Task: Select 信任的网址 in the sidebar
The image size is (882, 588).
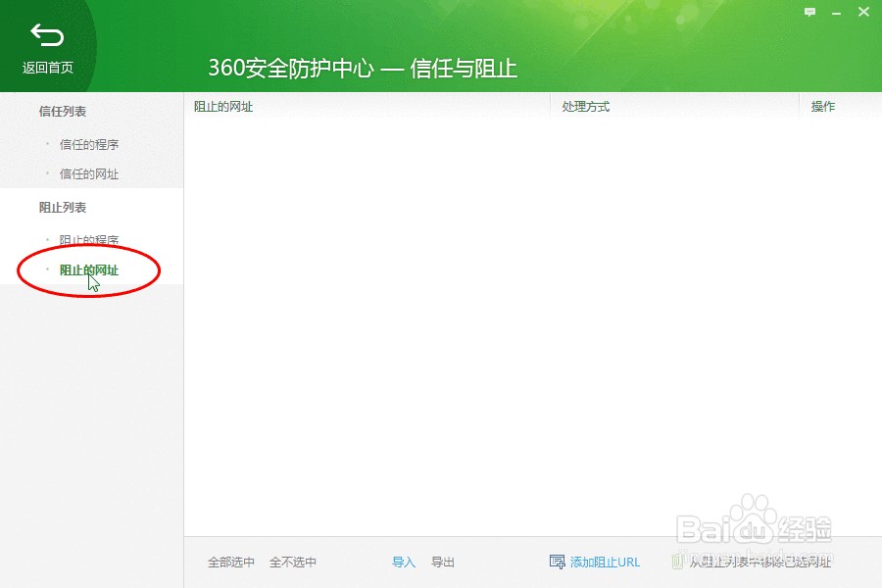Action: (x=89, y=174)
